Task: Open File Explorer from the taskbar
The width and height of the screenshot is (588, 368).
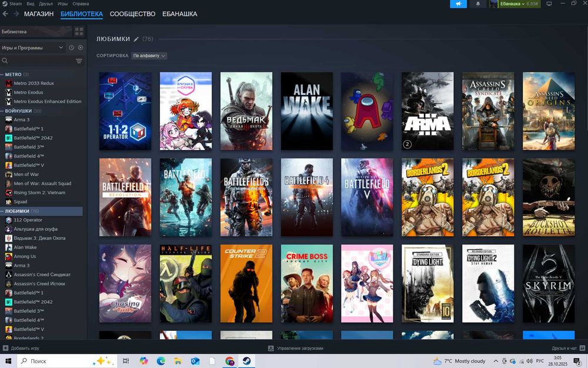Action: [178, 361]
